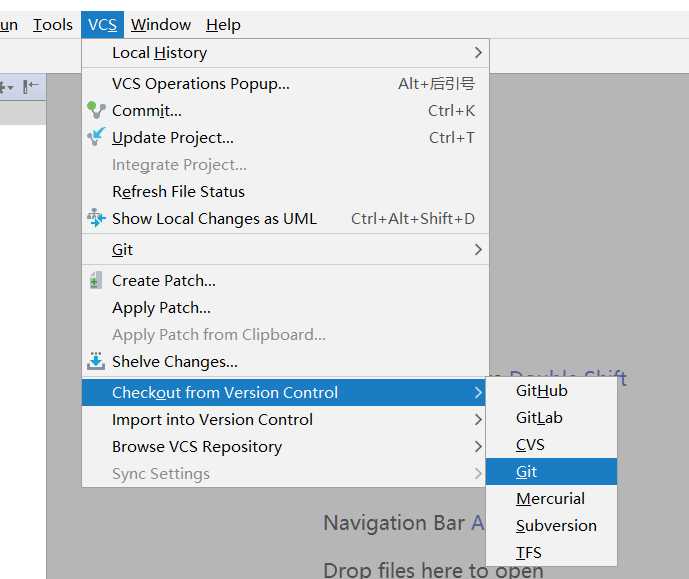Open the Tools menu
The height and width of the screenshot is (579, 689).
[x=53, y=25]
